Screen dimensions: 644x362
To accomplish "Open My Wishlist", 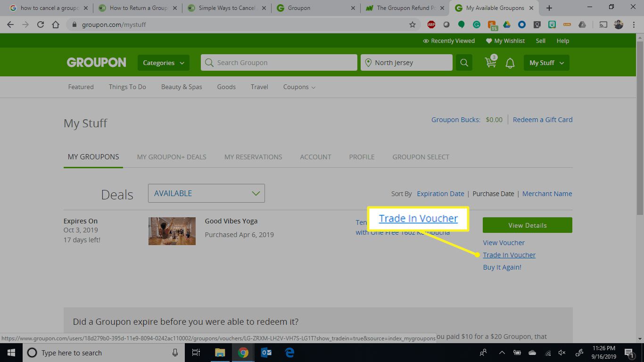I will (x=505, y=41).
